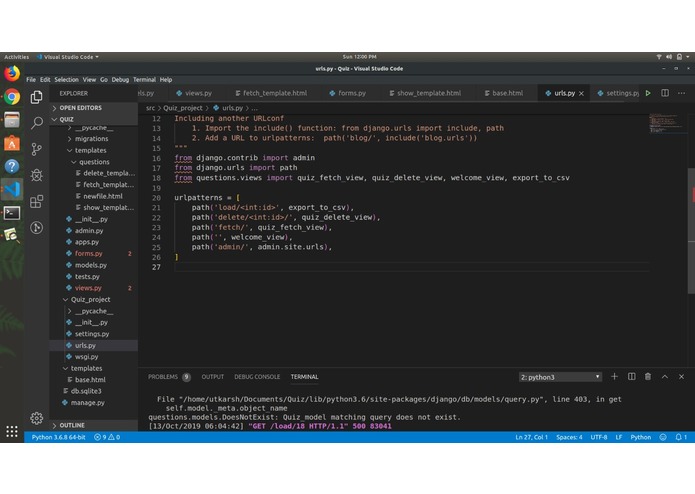Expand the OUTLINE section
This screenshot has width=695, height=494.
pyautogui.click(x=94, y=425)
